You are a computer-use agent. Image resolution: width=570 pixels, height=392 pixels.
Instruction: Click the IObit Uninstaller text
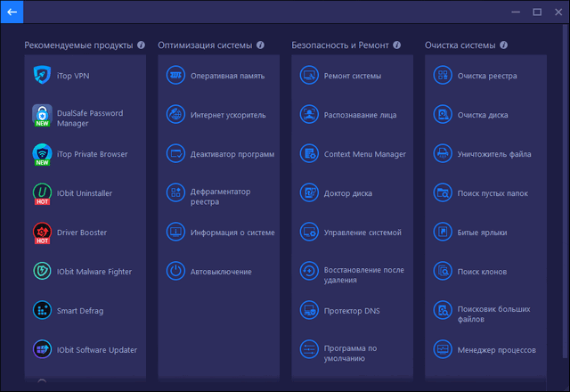tap(85, 193)
